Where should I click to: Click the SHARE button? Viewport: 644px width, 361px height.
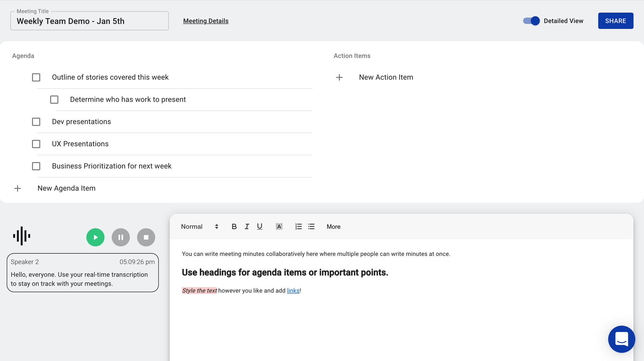616,21
